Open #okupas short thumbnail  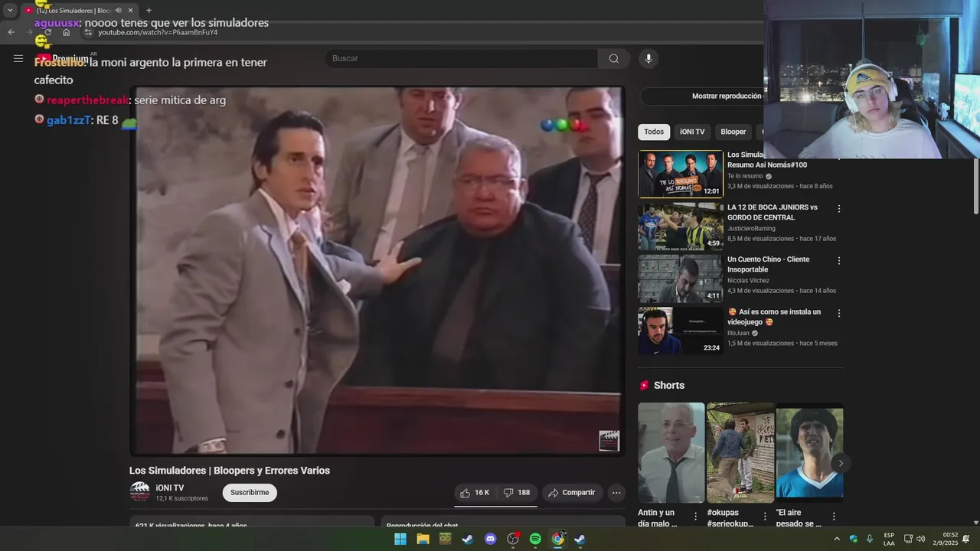tap(740, 453)
